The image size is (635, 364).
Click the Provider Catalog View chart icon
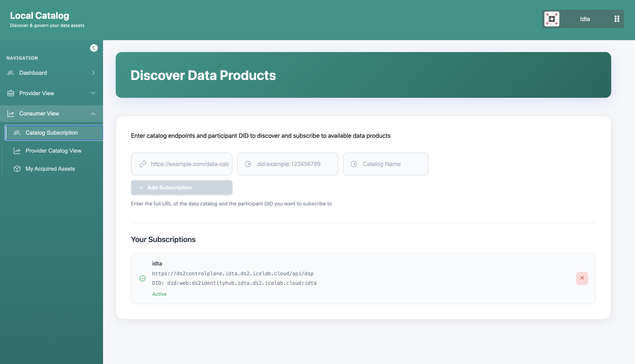coord(17,151)
